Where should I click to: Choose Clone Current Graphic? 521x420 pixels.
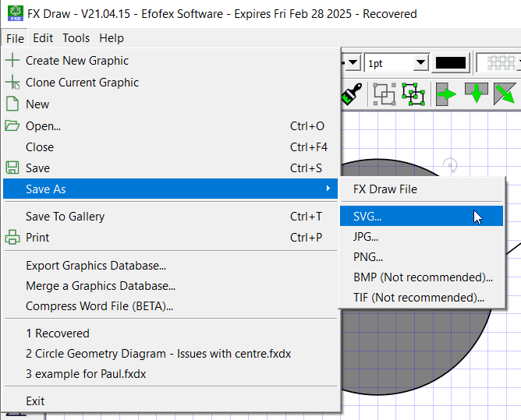click(x=170, y=83)
